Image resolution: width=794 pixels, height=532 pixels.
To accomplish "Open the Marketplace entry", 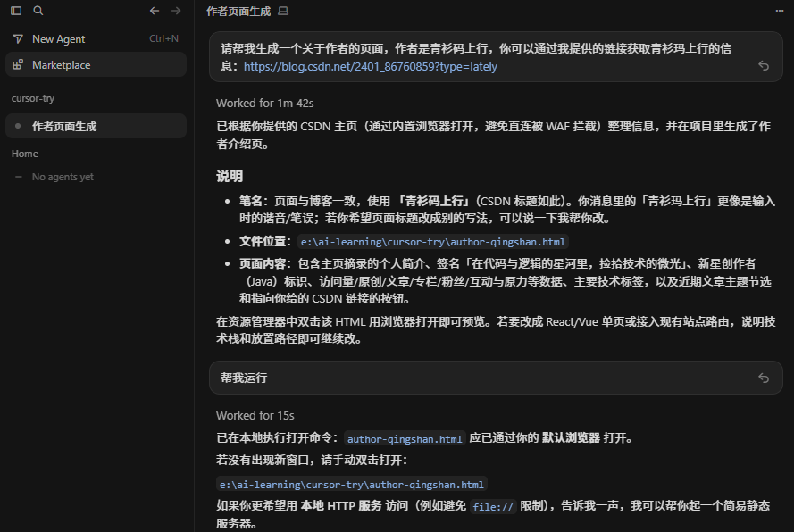I will click(96, 65).
